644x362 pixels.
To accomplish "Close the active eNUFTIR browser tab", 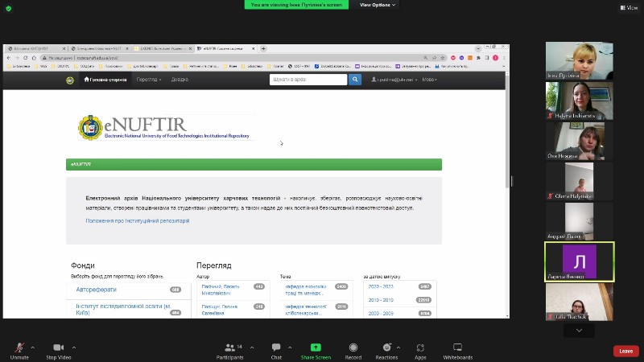I will click(253, 48).
